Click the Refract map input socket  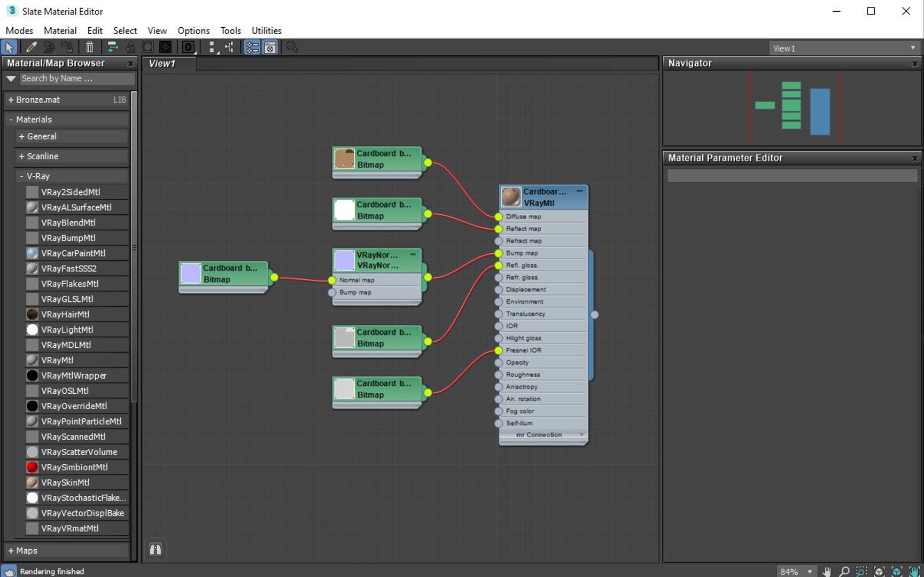pyautogui.click(x=499, y=241)
